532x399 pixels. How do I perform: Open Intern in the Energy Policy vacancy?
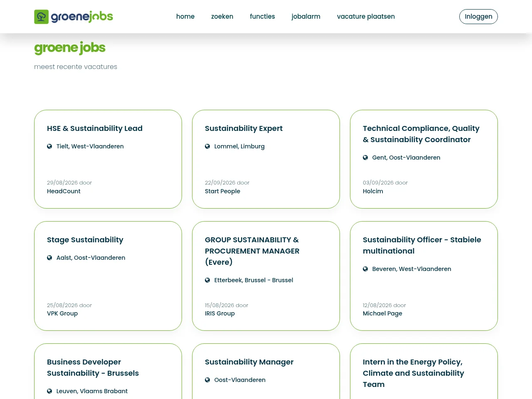point(414,373)
